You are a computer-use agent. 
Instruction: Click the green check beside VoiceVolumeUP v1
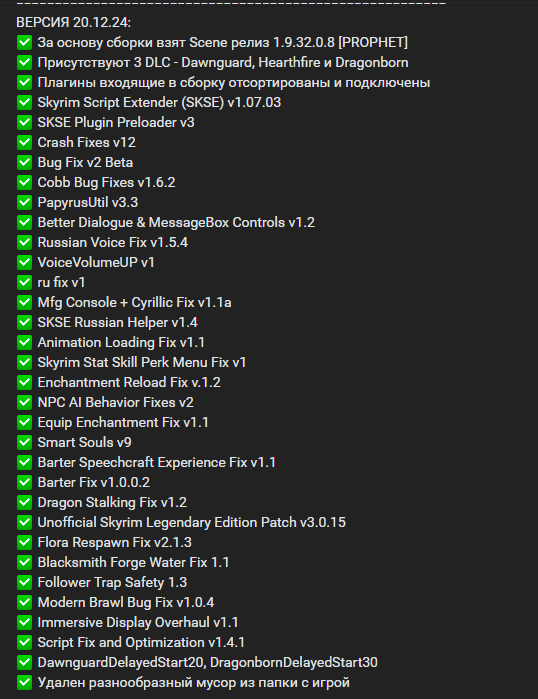pyautogui.click(x=25, y=262)
